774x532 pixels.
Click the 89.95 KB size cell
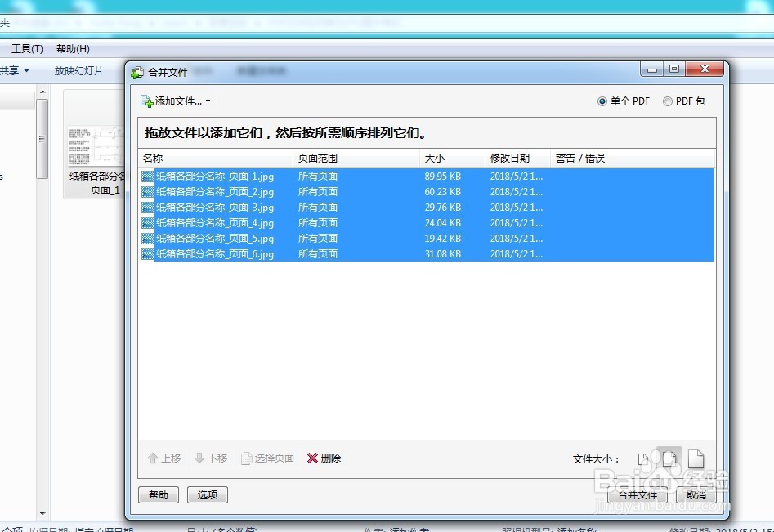point(443,177)
